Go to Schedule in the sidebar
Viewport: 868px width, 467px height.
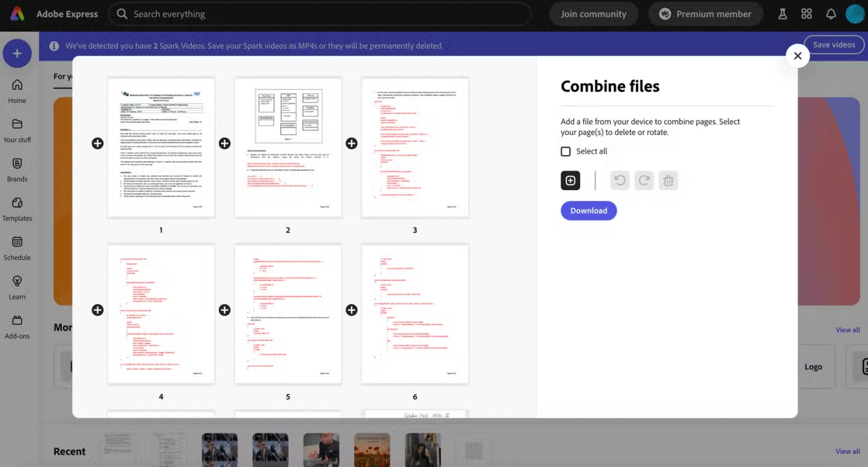(17, 248)
